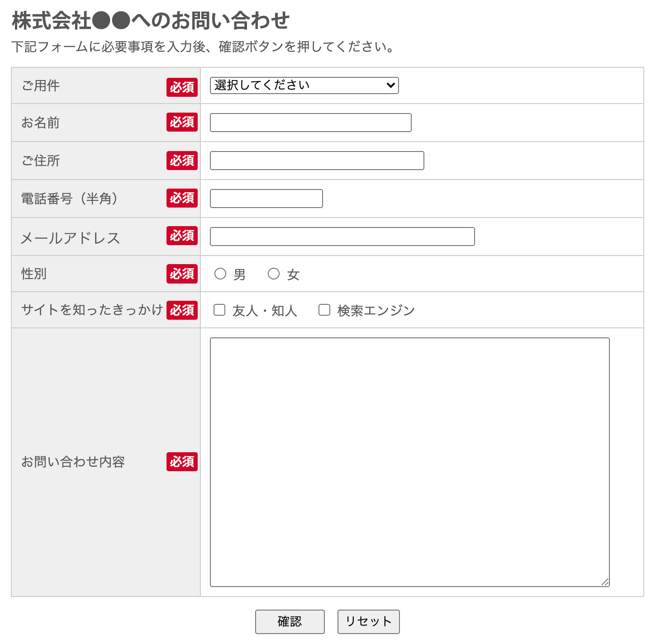Open the ご用件 dropdown menu

click(x=304, y=85)
